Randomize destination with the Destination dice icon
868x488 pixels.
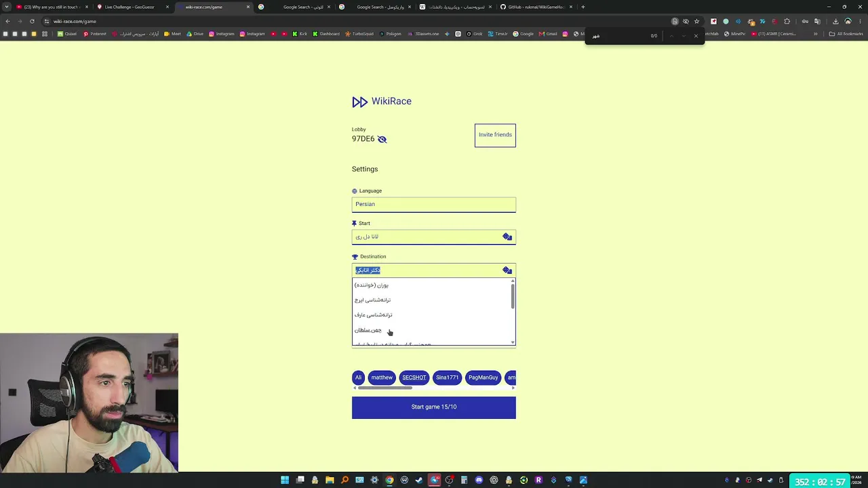[x=507, y=270]
